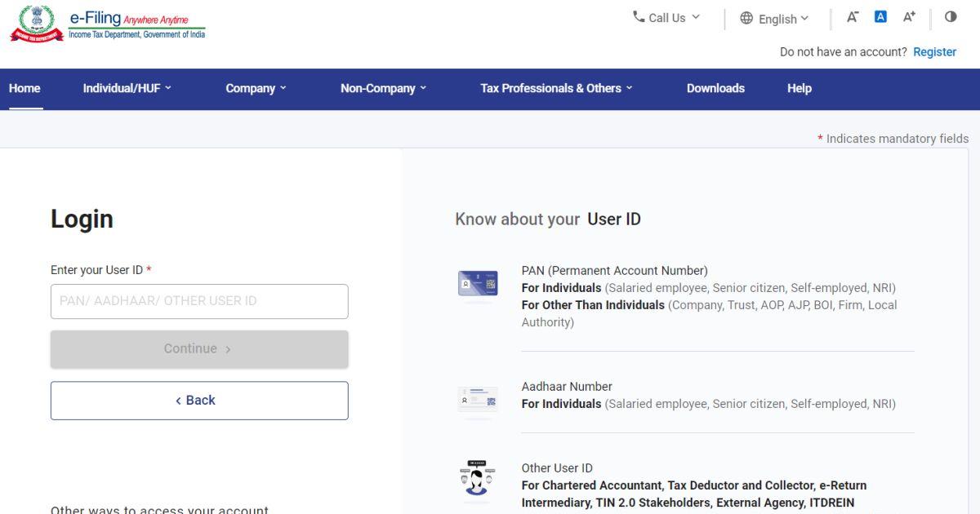
Task: Reset to default font size A icon
Action: 880,17
